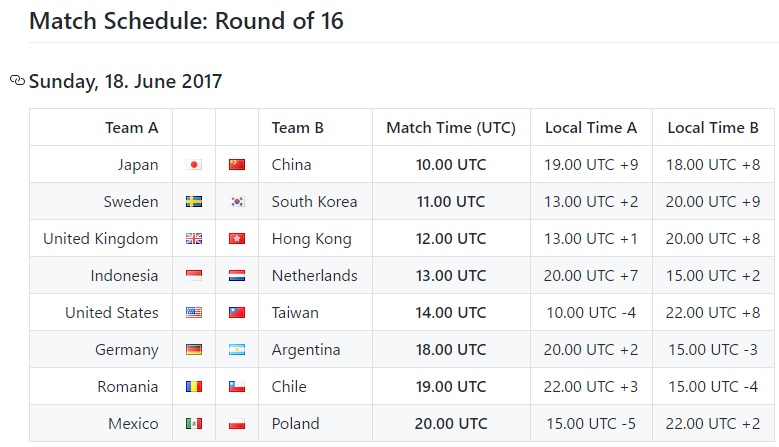
Task: Click the Chile flag icon
Action: tap(237, 386)
